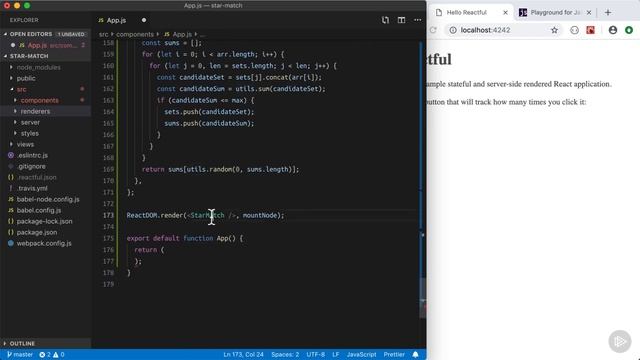Open the Chrome profile avatar icon

(x=613, y=30)
